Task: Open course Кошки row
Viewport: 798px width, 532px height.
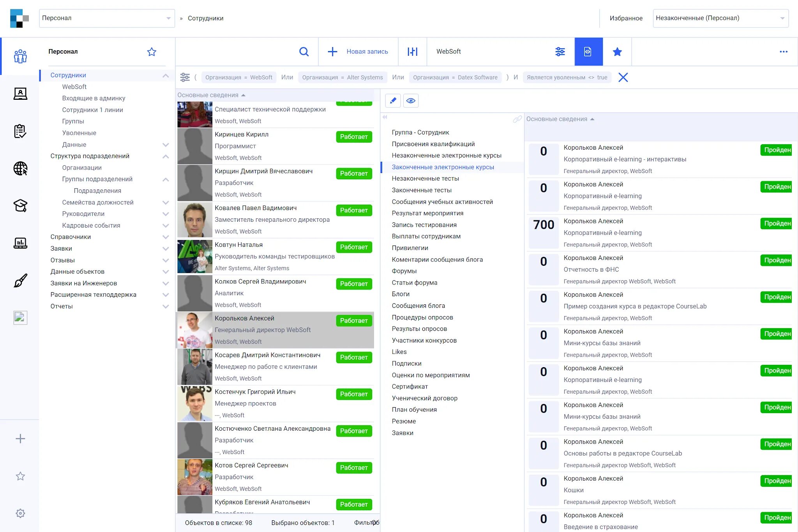Action: 660,490
